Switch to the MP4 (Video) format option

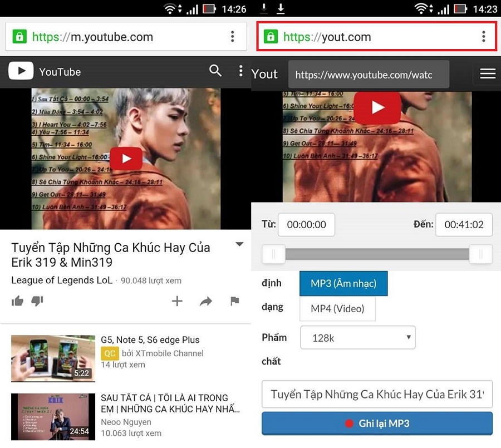coord(337,309)
